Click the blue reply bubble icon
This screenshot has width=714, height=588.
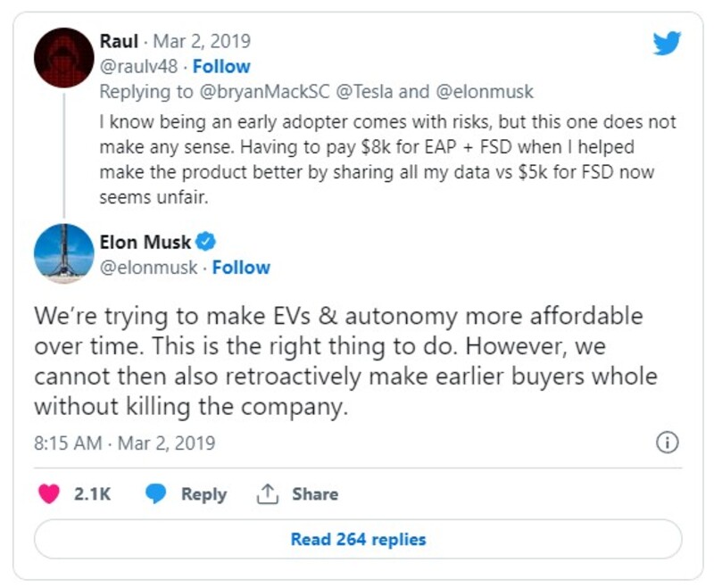pos(155,493)
